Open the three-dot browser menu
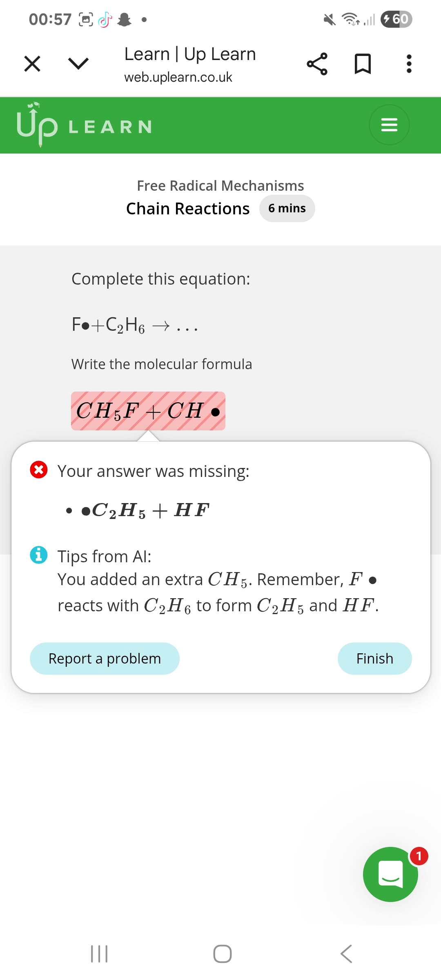 [409, 64]
